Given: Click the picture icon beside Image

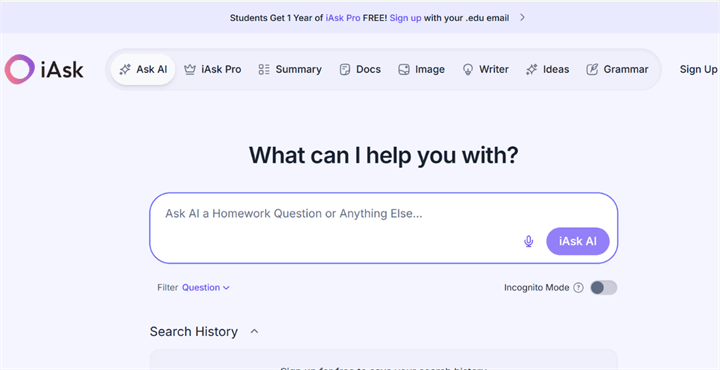Looking at the screenshot, I should click(x=404, y=70).
